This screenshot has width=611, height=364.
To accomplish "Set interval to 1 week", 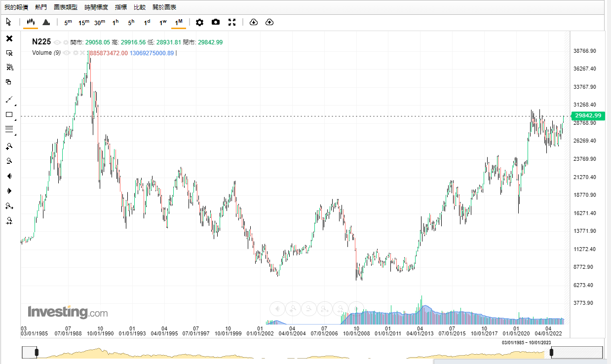I will [x=163, y=22].
